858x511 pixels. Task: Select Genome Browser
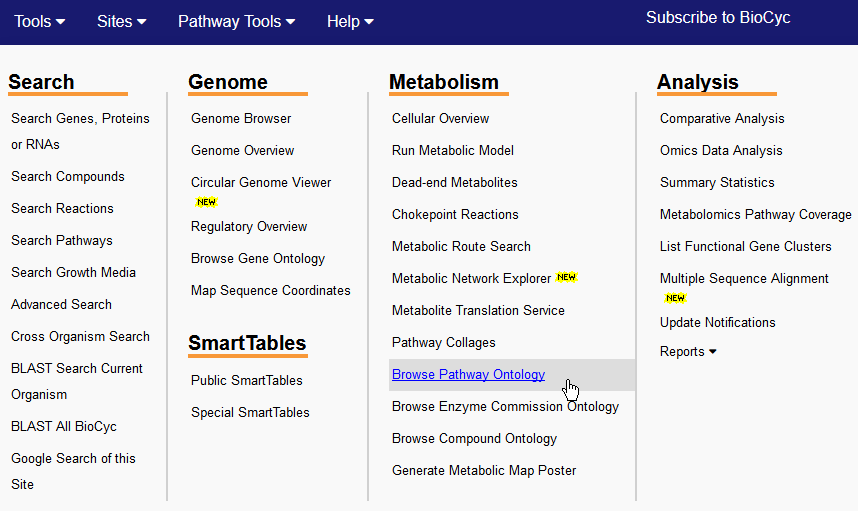[241, 118]
